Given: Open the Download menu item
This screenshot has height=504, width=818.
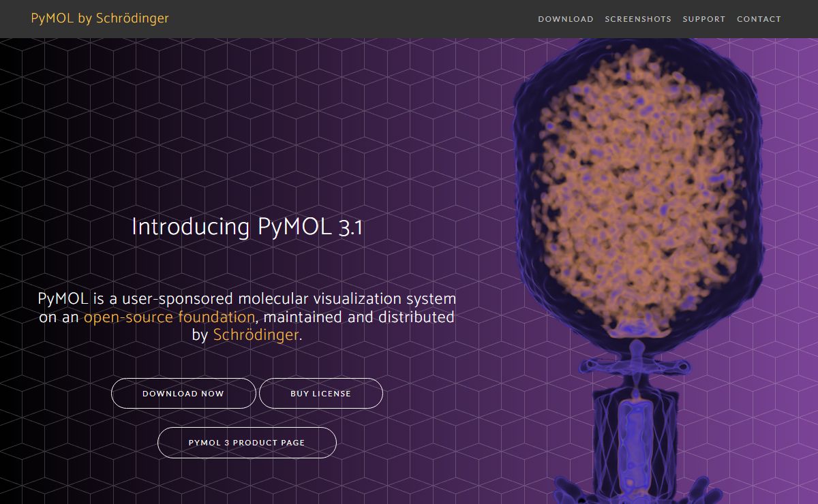Looking at the screenshot, I should coord(566,19).
